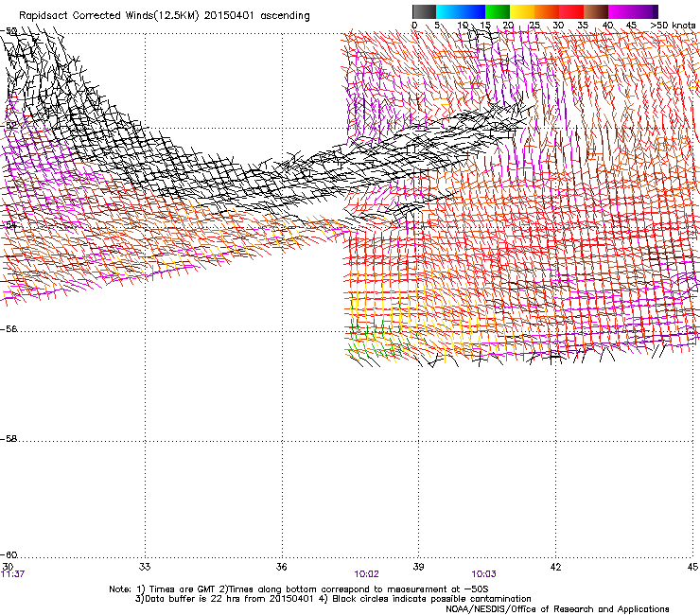
Task: Click the latitude label -56
Action: click(x=9, y=329)
